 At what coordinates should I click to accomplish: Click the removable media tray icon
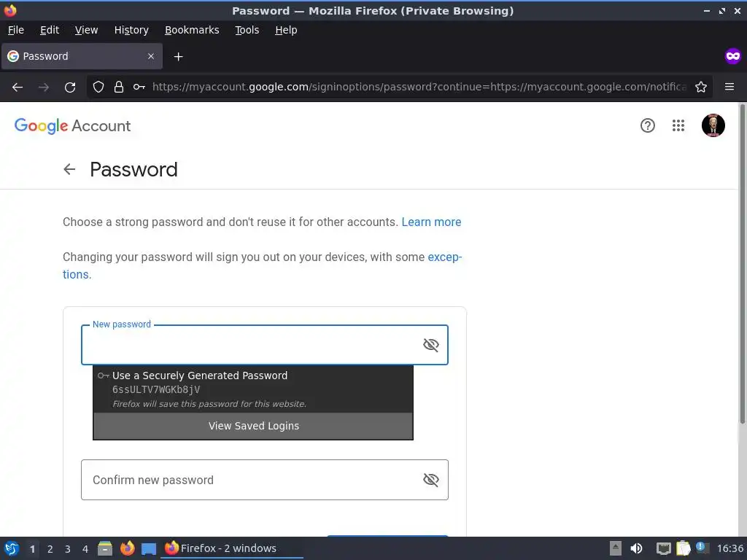click(x=616, y=548)
